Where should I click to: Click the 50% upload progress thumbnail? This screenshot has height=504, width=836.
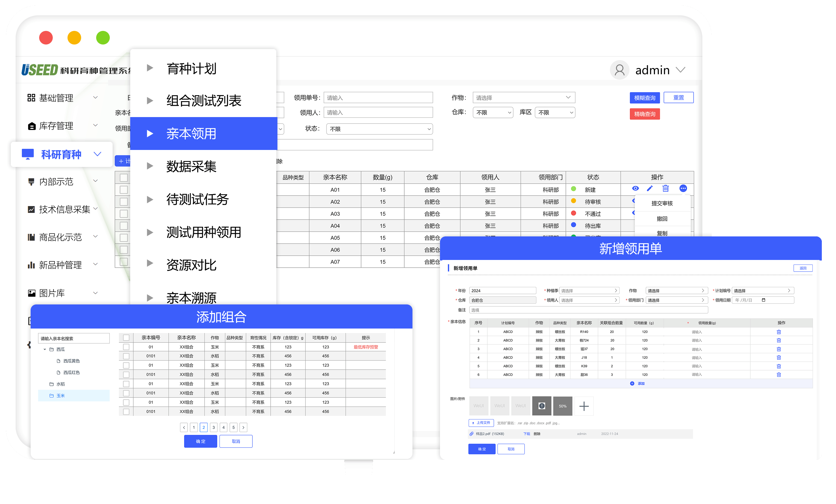tap(563, 406)
